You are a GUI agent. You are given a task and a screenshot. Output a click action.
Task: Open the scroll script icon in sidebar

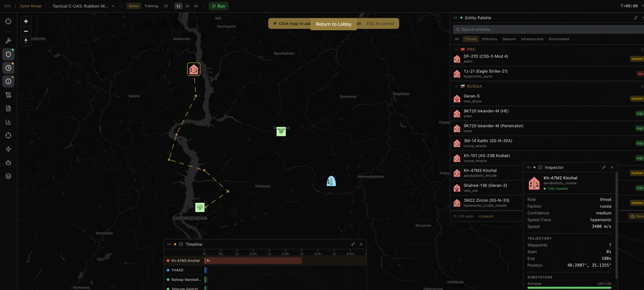8,95
